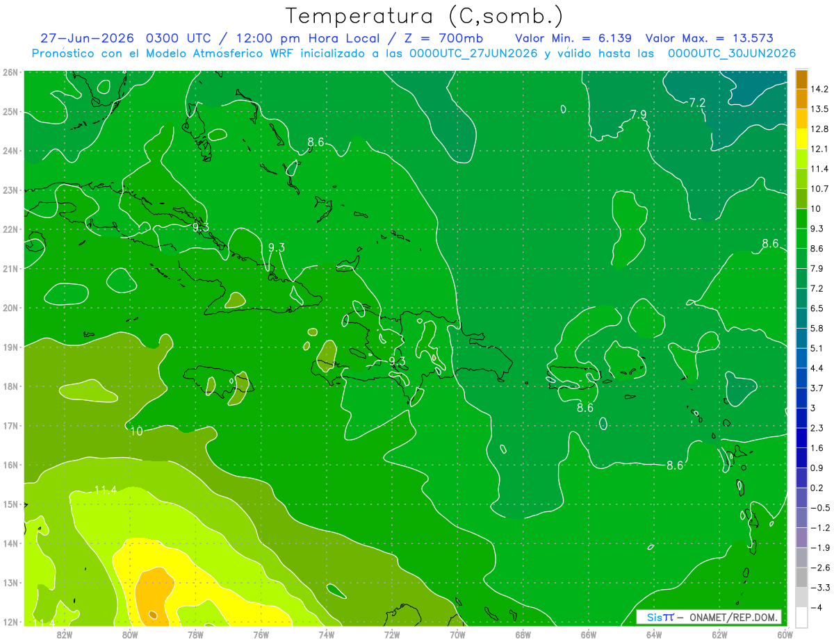This screenshot has width=834, height=644.
Task: Click the "6.5" color scale label
Action: pos(817,308)
